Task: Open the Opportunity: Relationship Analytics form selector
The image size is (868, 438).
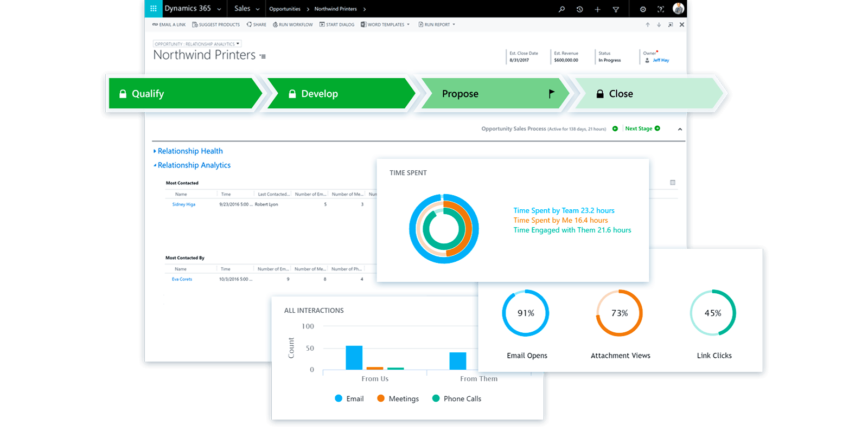Action: pos(197,44)
